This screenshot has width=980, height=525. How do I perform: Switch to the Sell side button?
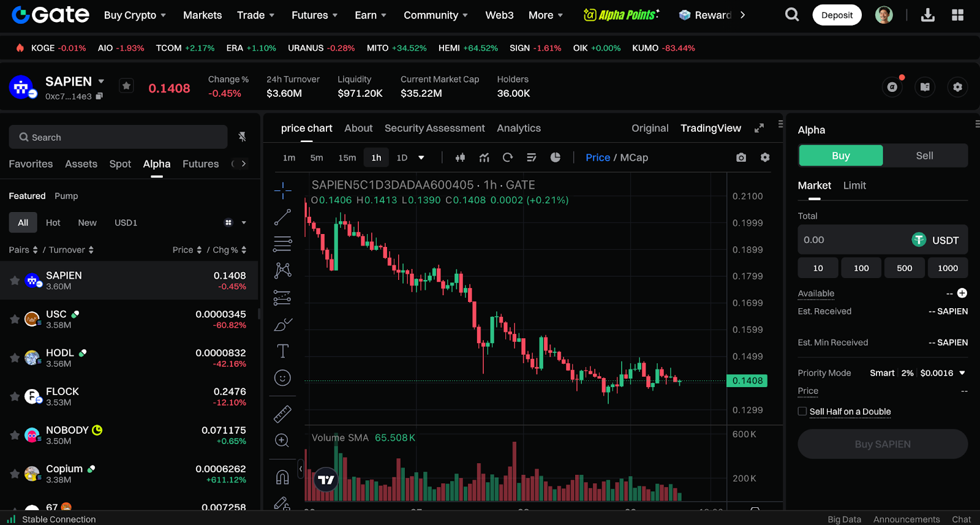click(925, 156)
